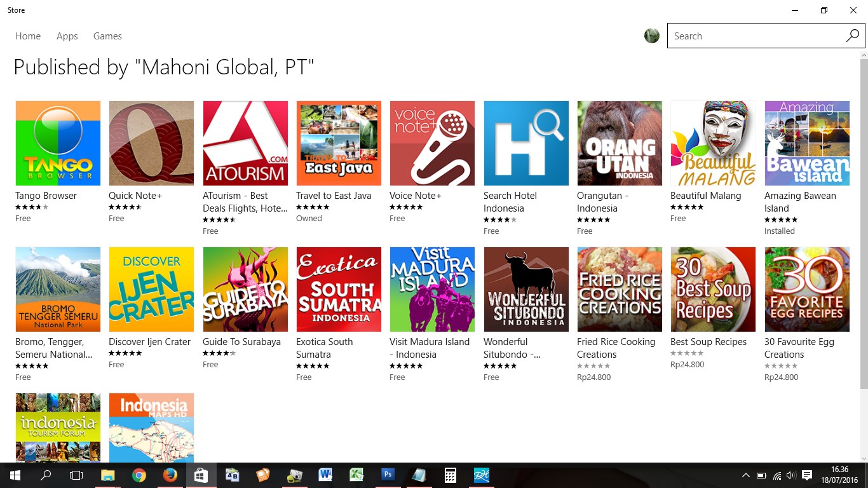Click the Quick Note+ title text

coord(135,196)
